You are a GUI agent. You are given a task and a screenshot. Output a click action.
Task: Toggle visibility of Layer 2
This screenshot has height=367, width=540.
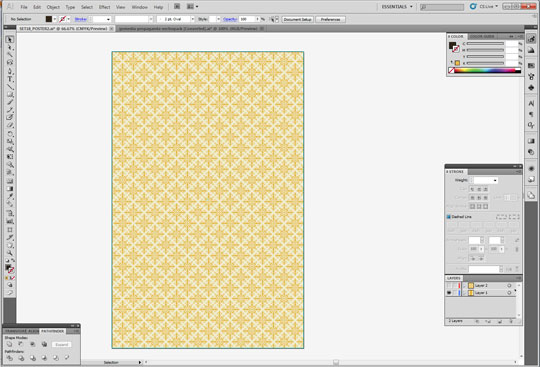(x=449, y=285)
